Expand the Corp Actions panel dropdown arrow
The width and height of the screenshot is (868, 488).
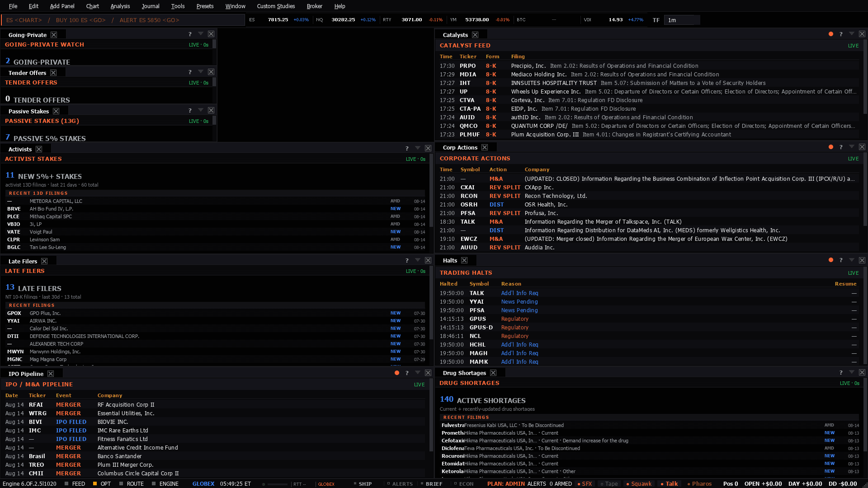852,147
